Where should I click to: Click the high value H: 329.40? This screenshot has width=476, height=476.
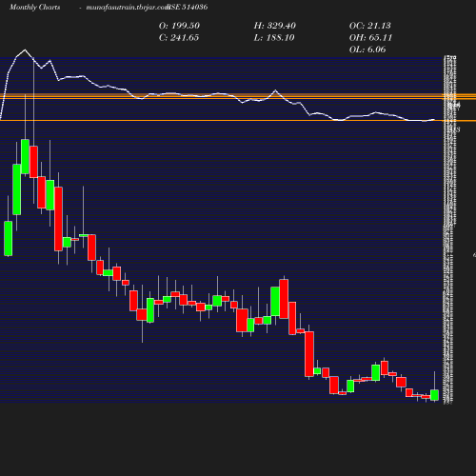pyautogui.click(x=275, y=26)
